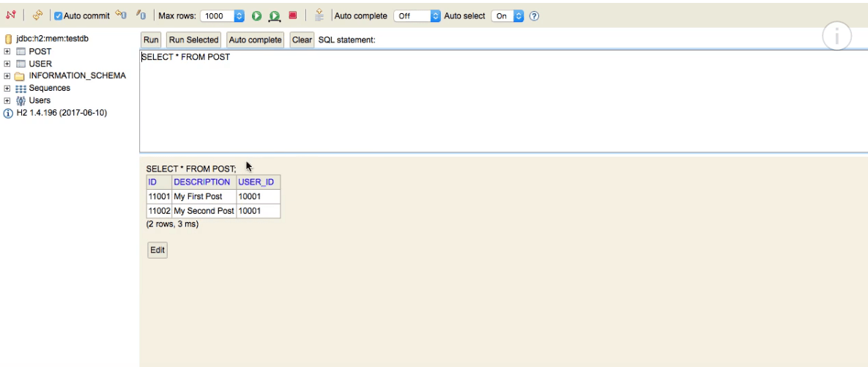Click the DESCRIPTION column header
The image size is (868, 367).
(204, 182)
